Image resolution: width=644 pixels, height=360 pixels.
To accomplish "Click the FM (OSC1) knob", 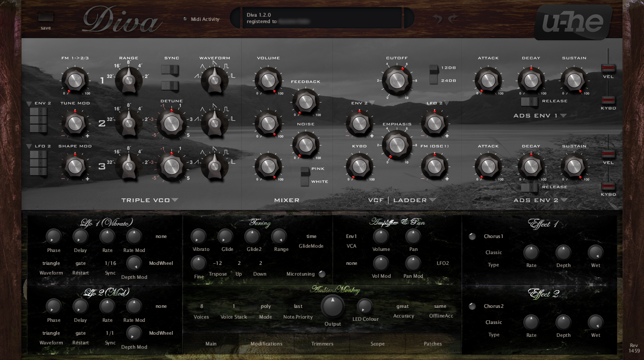I will 434,167.
